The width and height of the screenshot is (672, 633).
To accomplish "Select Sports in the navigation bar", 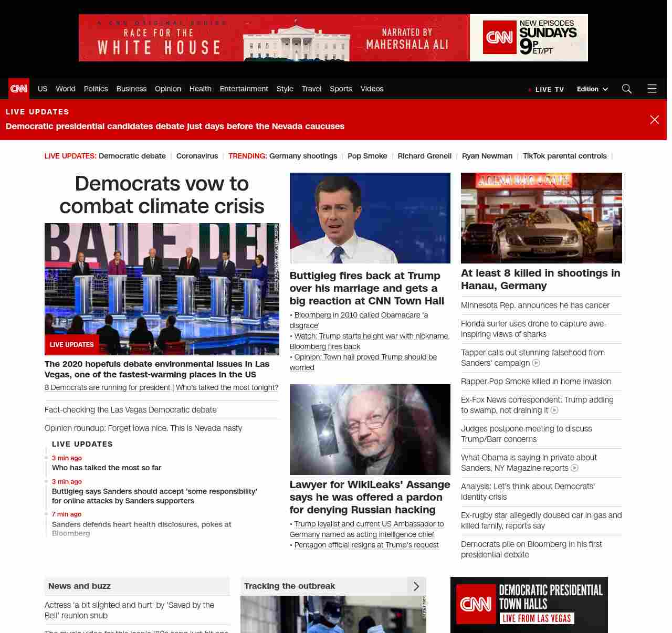I will [x=341, y=89].
